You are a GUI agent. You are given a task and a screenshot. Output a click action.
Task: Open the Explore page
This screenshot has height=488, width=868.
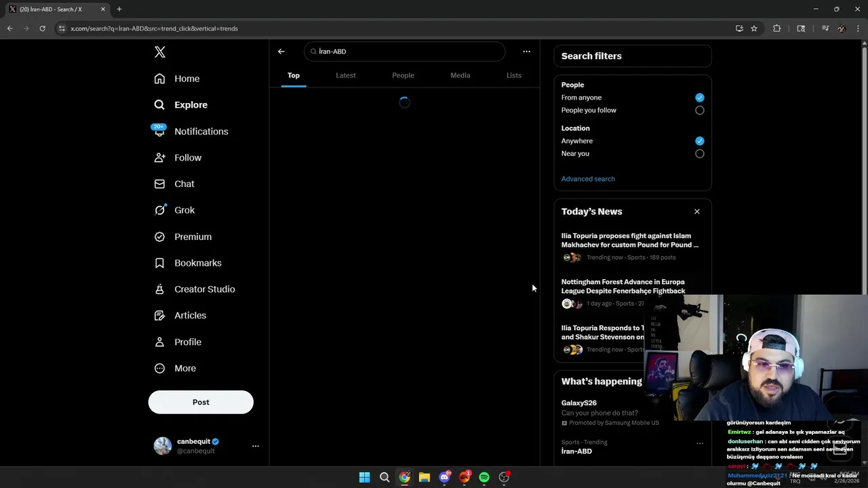pyautogui.click(x=181, y=105)
